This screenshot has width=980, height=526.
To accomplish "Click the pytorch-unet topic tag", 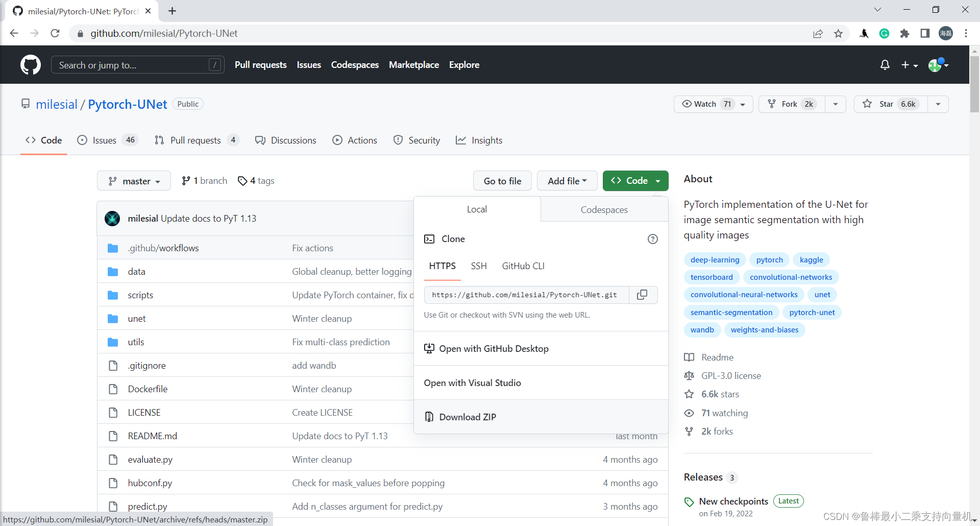I will (812, 313).
